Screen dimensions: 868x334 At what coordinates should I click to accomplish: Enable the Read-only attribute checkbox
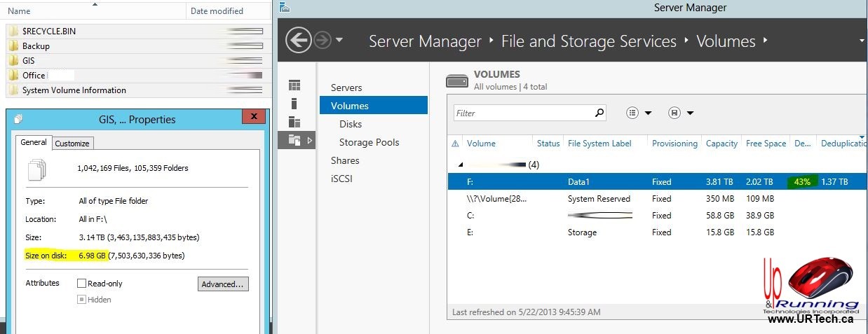[82, 284]
